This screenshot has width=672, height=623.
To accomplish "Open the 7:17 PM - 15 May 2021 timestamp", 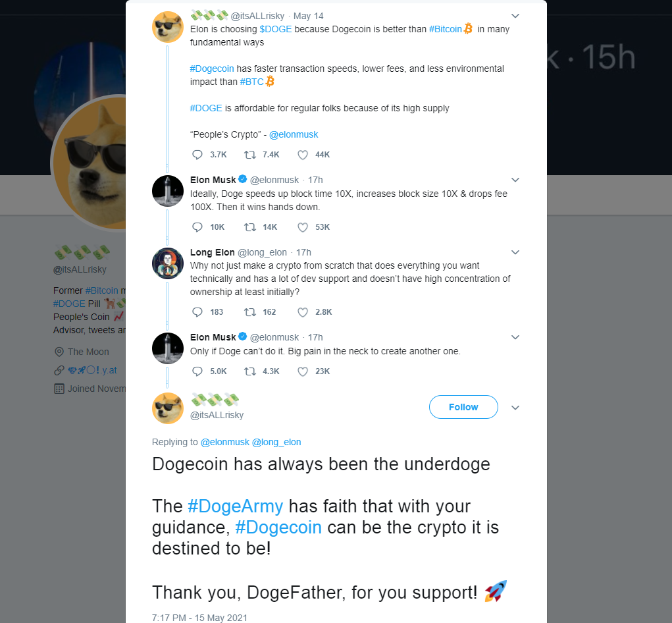I will coord(199,618).
